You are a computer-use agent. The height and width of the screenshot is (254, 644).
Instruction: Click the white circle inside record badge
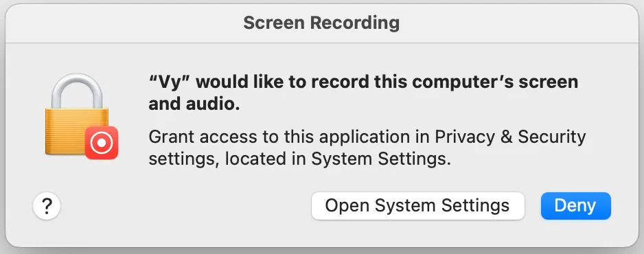point(102,143)
